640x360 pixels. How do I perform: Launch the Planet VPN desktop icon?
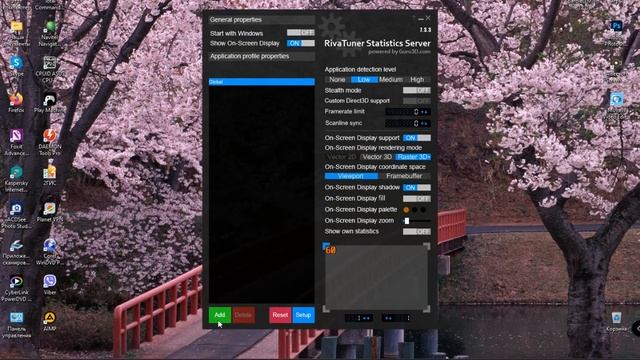click(50, 210)
